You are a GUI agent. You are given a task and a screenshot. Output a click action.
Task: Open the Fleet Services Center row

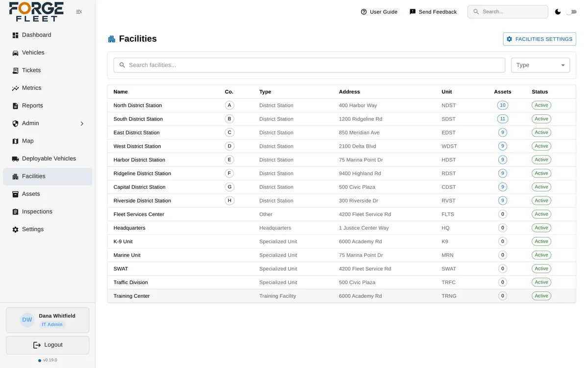[x=342, y=214]
